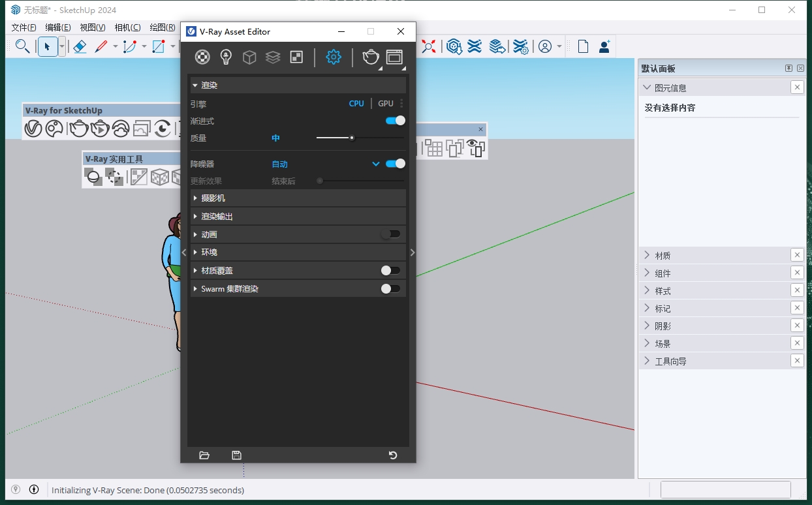Enable the Material Override (材质覆盖) switch

tap(390, 270)
